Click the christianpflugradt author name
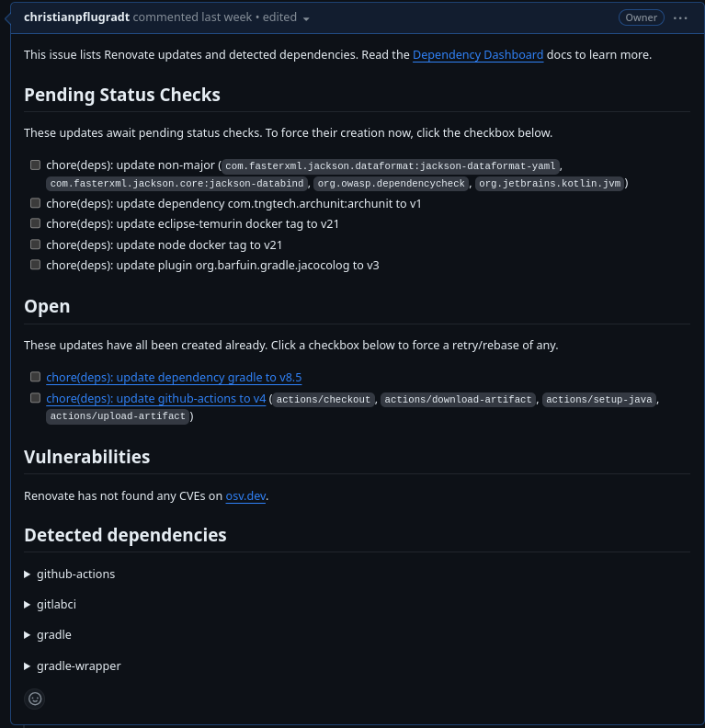The height and width of the screenshot is (728, 705). click(x=76, y=17)
